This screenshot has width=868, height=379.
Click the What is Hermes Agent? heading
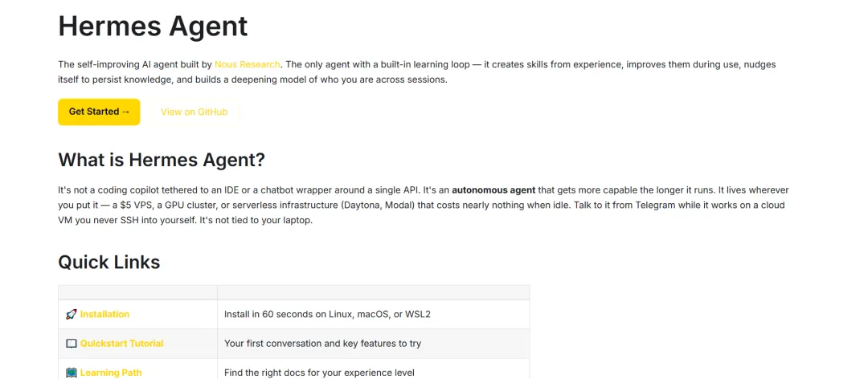(x=162, y=159)
